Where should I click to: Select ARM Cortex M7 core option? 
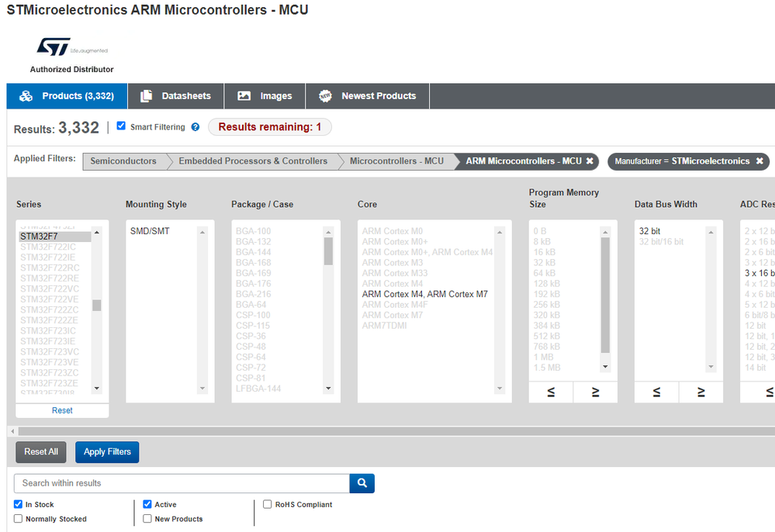point(392,315)
